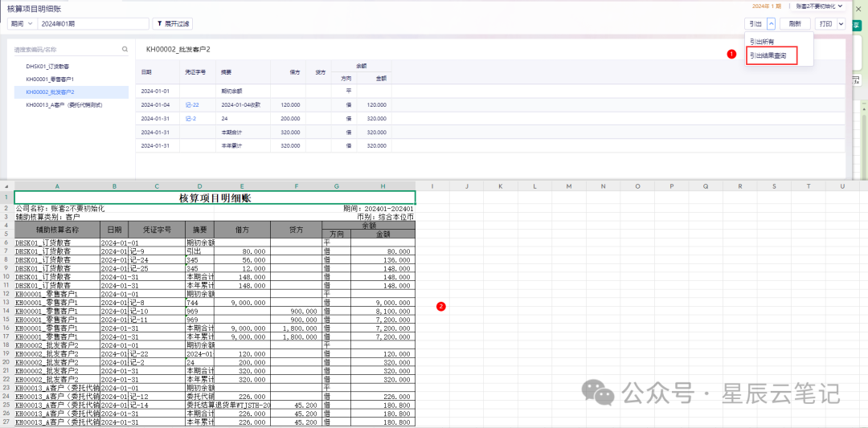Click the 2024年01期 period field

click(93, 24)
